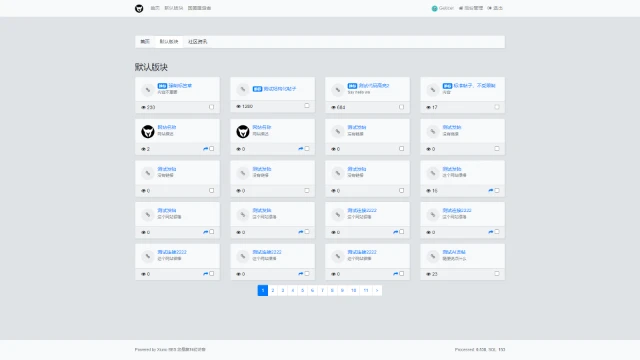Screen dimensions: 640x360
Task: Click the share arrow on the 2-views card
Action: pyautogui.click(x=206, y=149)
